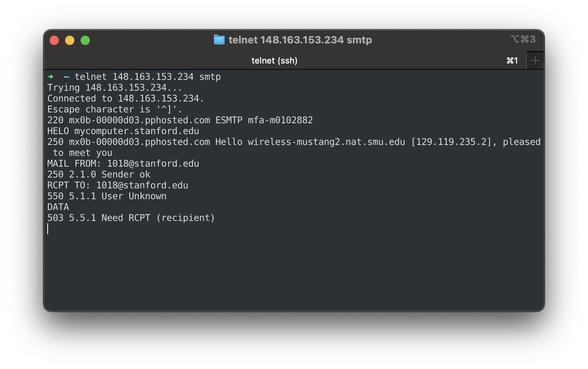Viewport: 588px width, 369px height.
Task: Click the text cursor below the 503 response
Action: [48, 229]
